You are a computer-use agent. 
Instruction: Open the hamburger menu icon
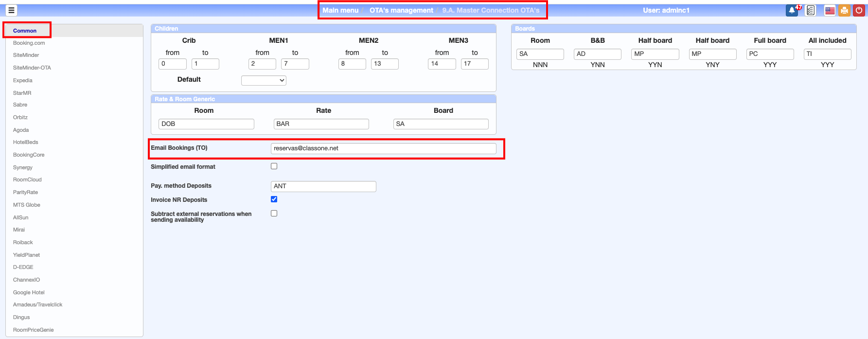coord(11,10)
